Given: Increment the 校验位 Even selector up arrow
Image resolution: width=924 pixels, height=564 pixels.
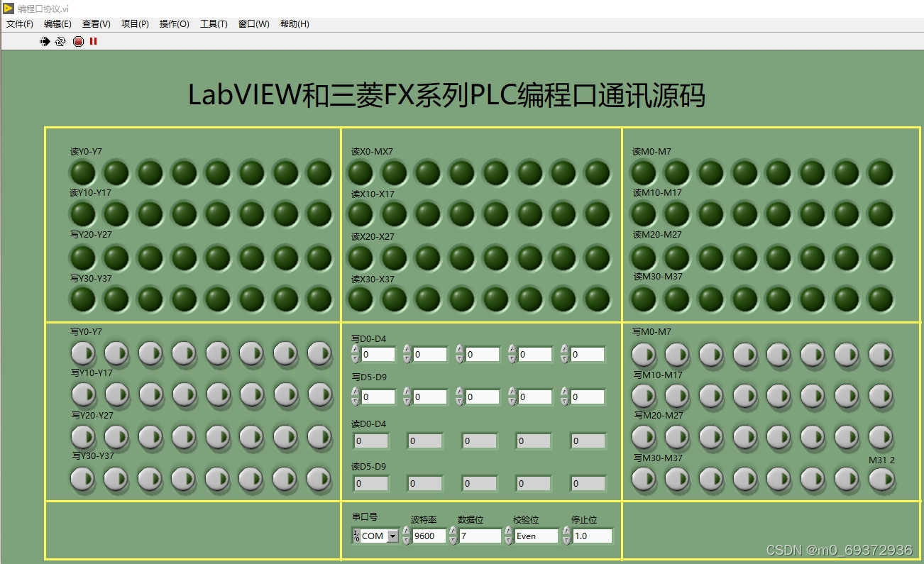Looking at the screenshot, I should tap(509, 531).
